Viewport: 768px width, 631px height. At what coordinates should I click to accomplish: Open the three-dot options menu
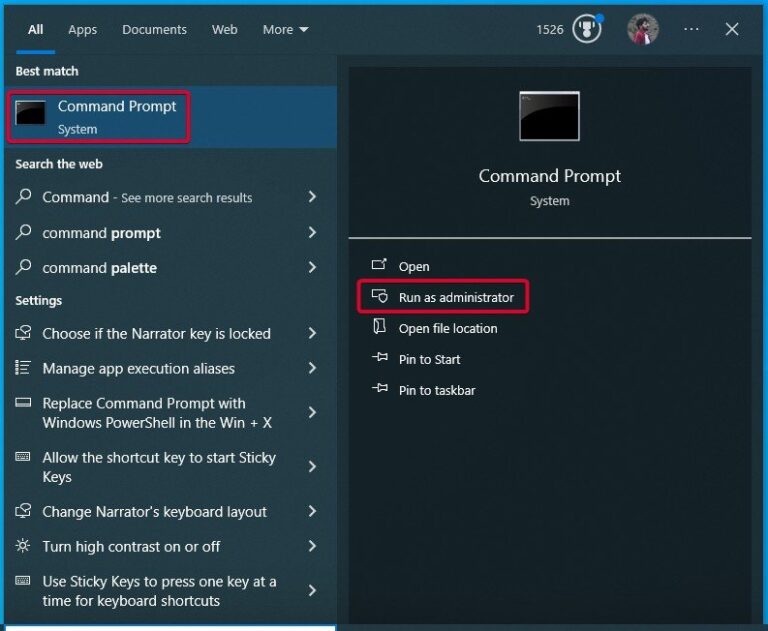[x=691, y=29]
